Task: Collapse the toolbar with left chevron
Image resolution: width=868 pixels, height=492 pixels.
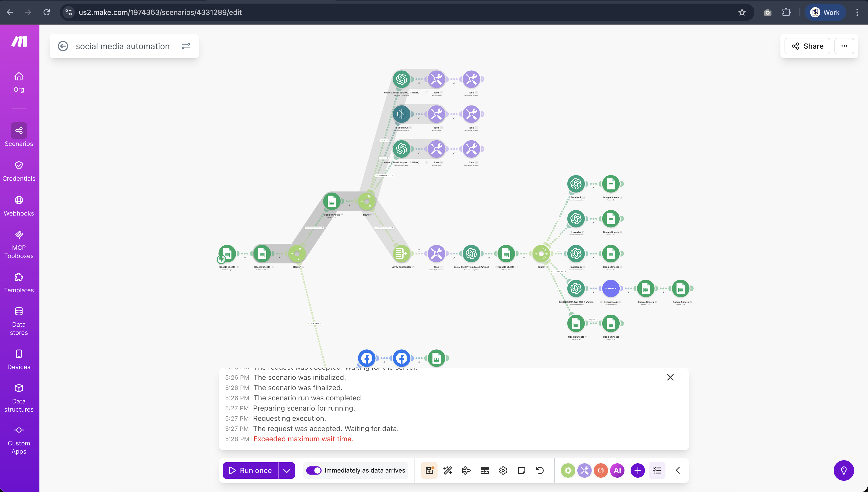Action: click(x=678, y=470)
